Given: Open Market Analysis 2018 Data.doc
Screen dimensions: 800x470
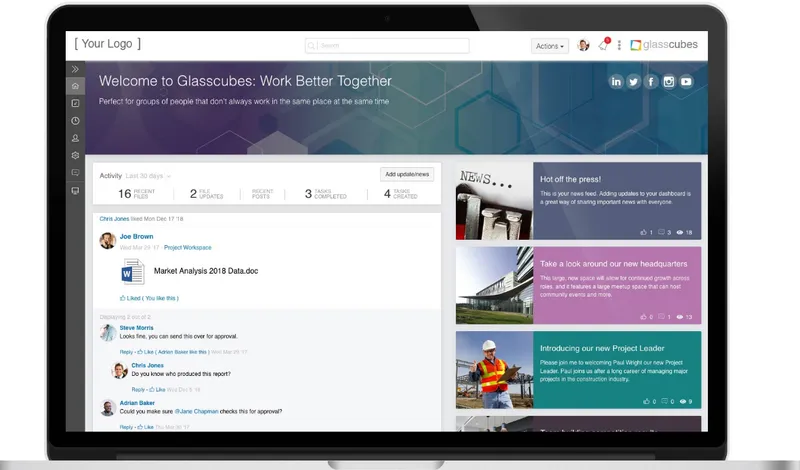Looking at the screenshot, I should pyautogui.click(x=206, y=271).
